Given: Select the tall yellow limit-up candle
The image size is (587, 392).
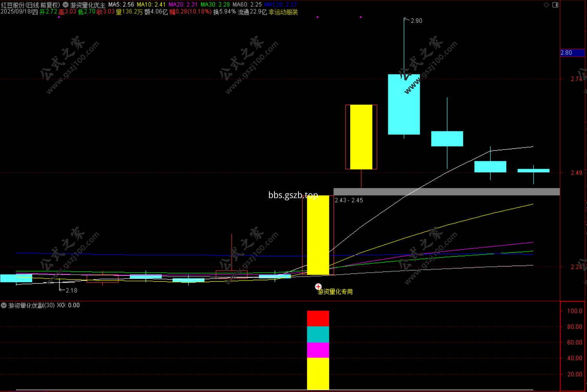Looking at the screenshot, I should point(318,235).
